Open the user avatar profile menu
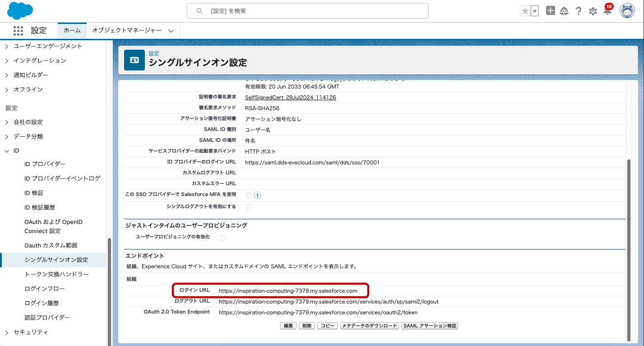Screen dimensions: 644x346 click(x=627, y=11)
